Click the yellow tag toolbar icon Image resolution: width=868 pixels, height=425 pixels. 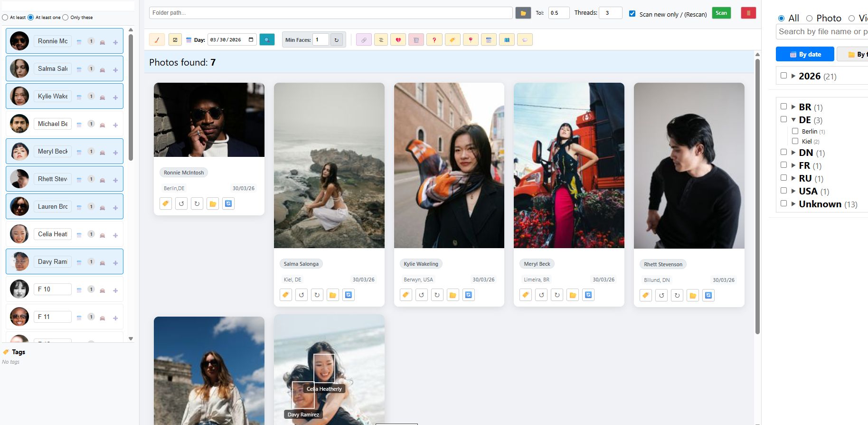453,40
